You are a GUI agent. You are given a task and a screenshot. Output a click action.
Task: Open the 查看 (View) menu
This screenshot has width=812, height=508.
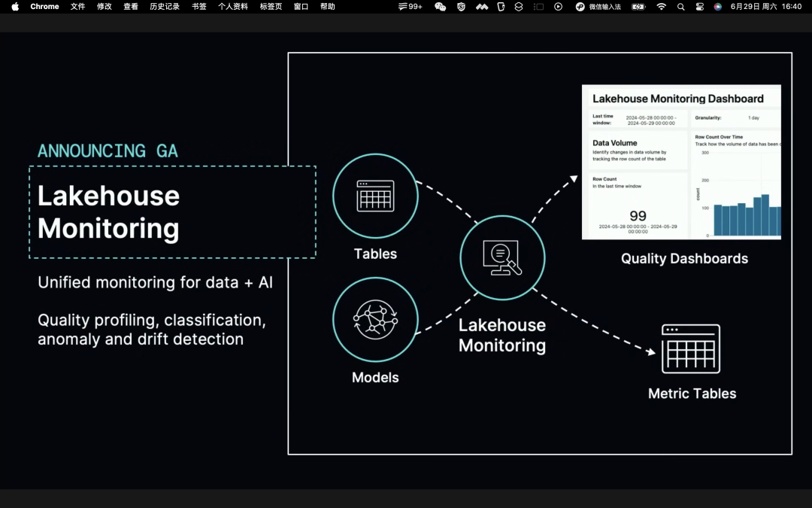click(131, 7)
